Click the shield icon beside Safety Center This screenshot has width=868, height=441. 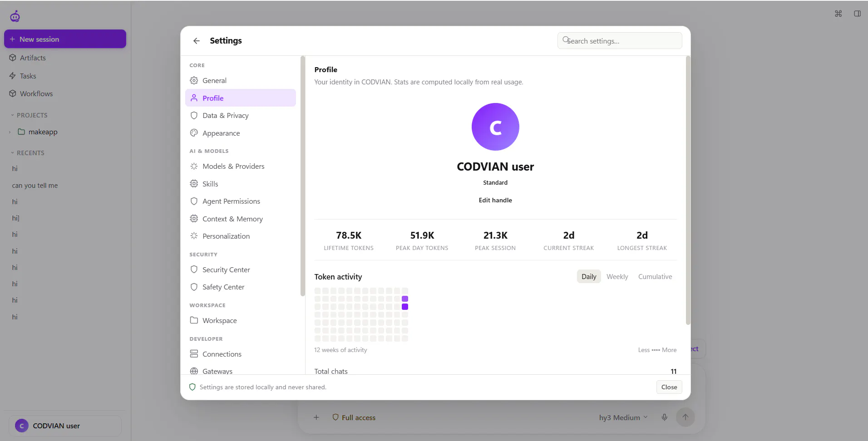(194, 287)
